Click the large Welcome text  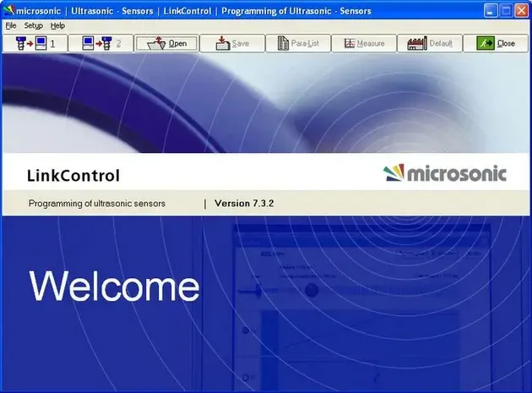pyautogui.click(x=115, y=287)
